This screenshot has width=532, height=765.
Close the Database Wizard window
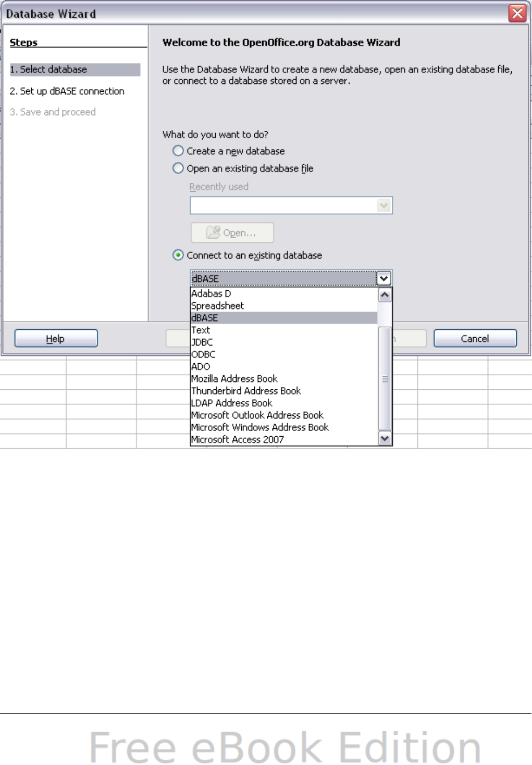(x=517, y=13)
